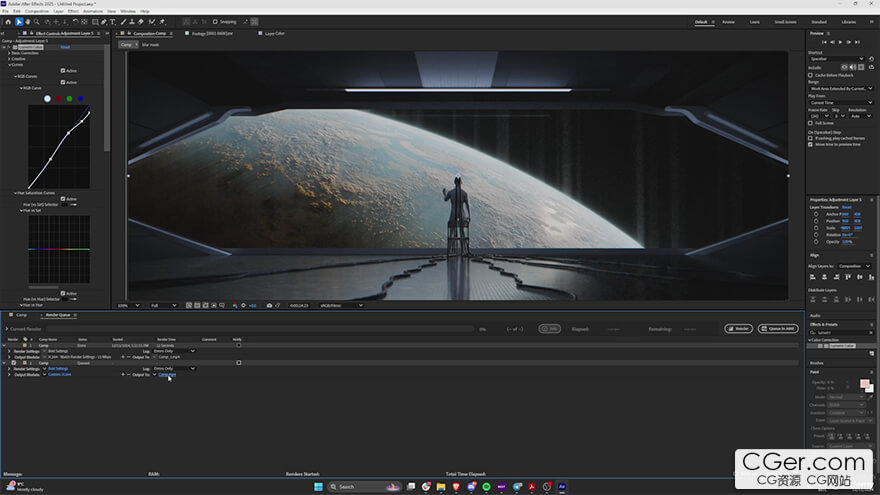This screenshot has height=495, width=880.
Task: Click the Paint foreground color swatch
Action: [x=864, y=384]
